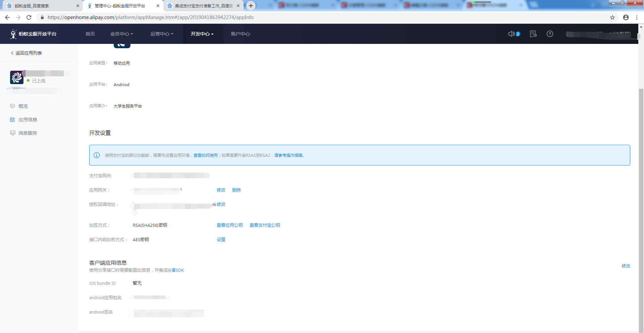
Task: Click the Ant Financial open platform logo
Action: (x=33, y=34)
